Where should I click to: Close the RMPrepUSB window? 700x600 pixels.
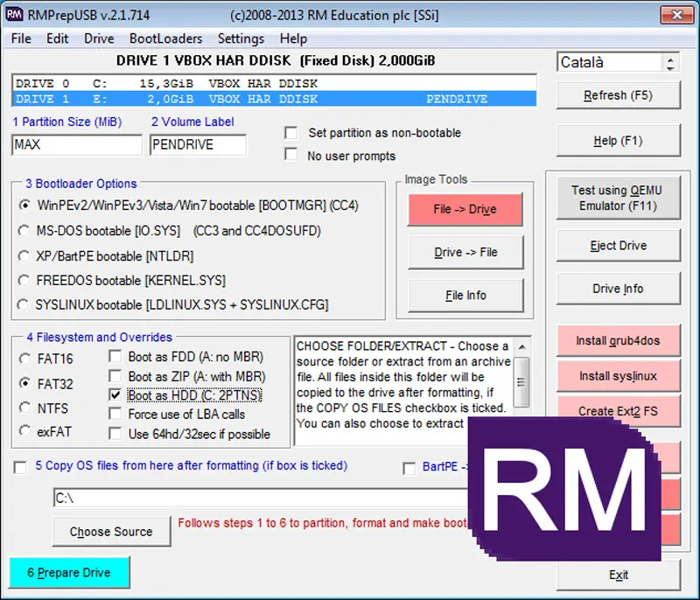pos(677,15)
